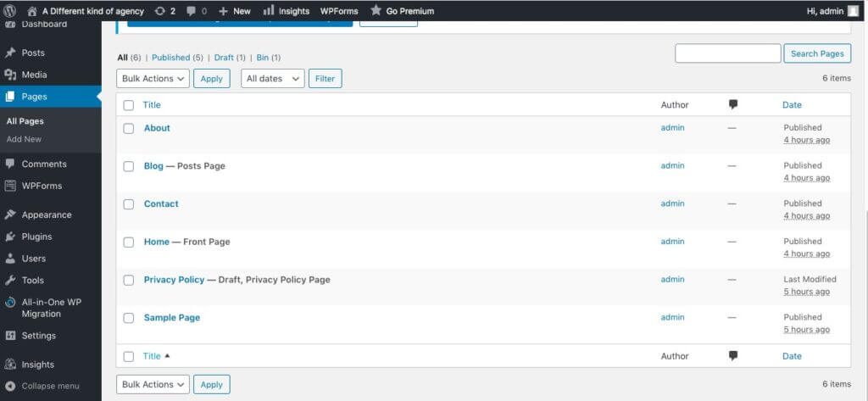This screenshot has height=401, width=868.
Task: Open the All dates dropdown
Action: tap(273, 79)
